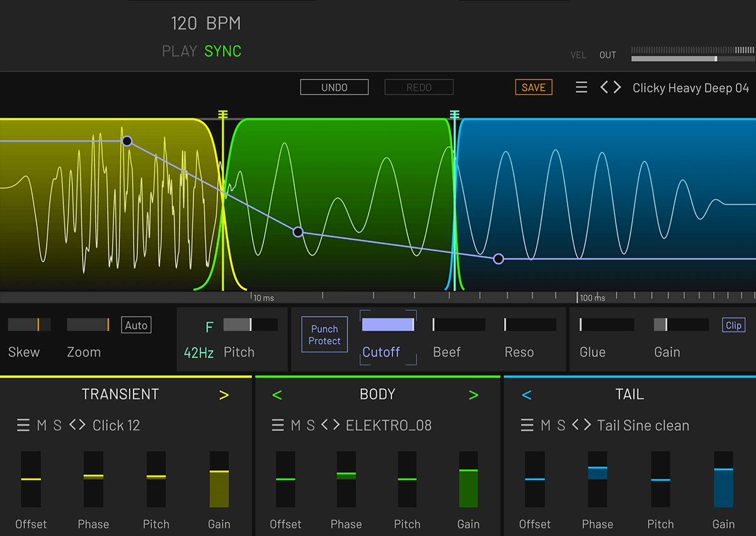This screenshot has height=536, width=756.
Task: Save the preset with SAVE button
Action: [x=533, y=88]
